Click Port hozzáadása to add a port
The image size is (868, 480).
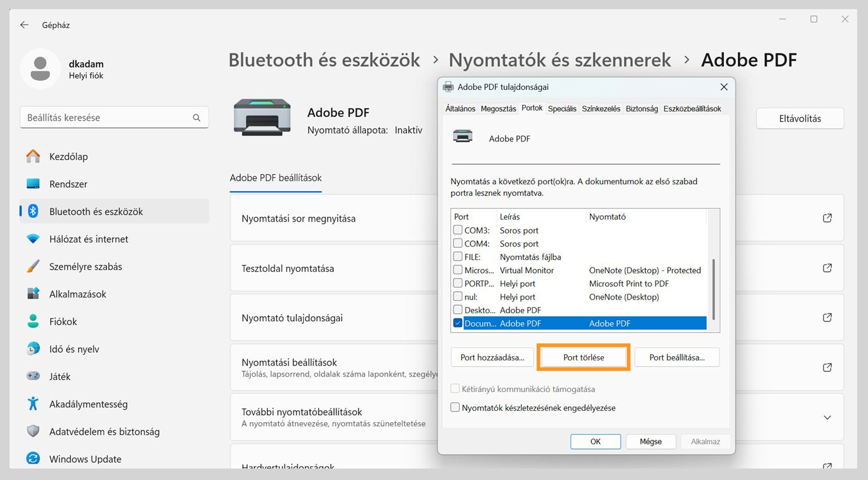(x=492, y=357)
